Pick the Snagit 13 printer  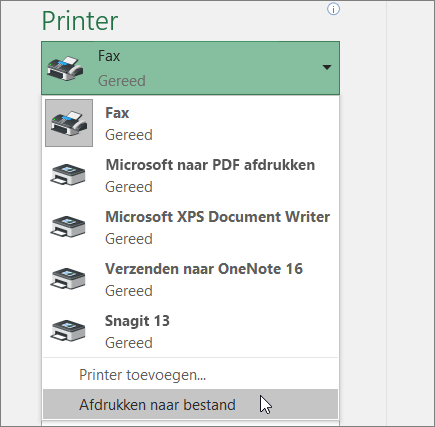pos(190,331)
